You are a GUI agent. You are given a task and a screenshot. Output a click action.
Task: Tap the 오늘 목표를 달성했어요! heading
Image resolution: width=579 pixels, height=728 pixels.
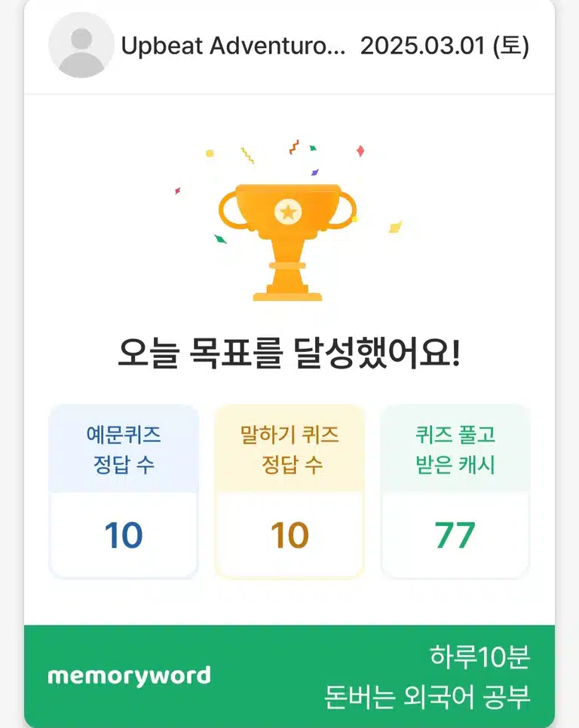coord(289,353)
